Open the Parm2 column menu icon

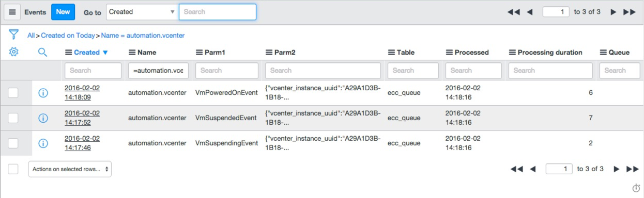tap(269, 52)
